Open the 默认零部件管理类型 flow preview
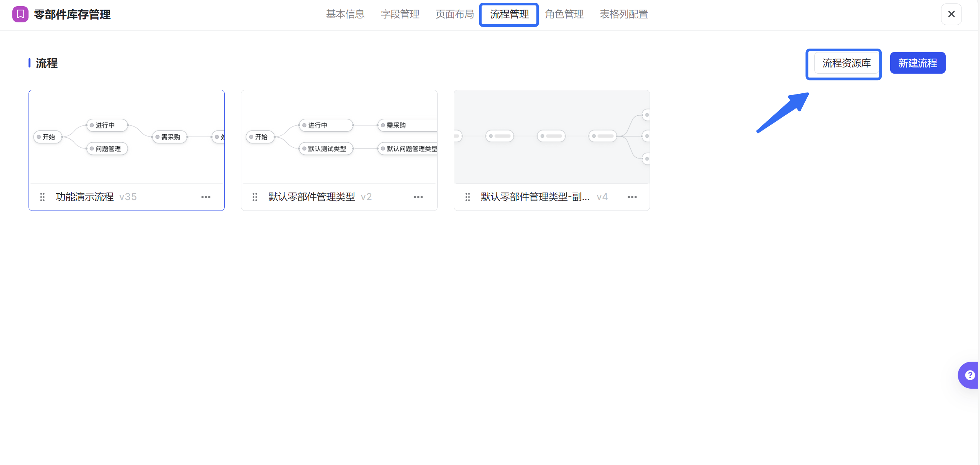980x465 pixels. pos(339,137)
